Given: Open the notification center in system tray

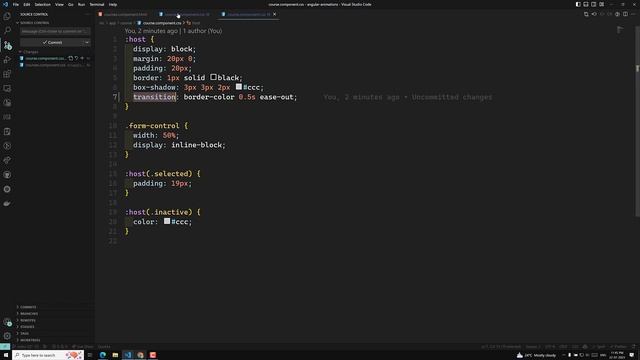Looking at the screenshot, I should pyautogui.click(x=632, y=355).
